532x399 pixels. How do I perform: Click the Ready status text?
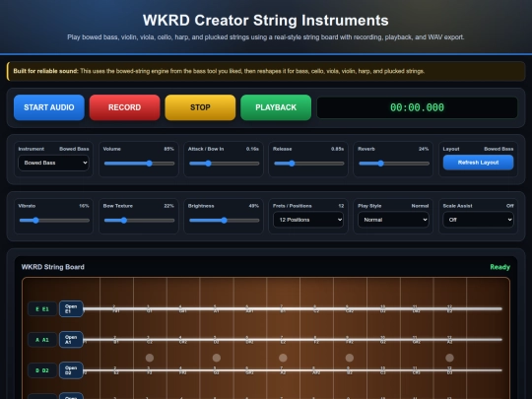coord(499,267)
